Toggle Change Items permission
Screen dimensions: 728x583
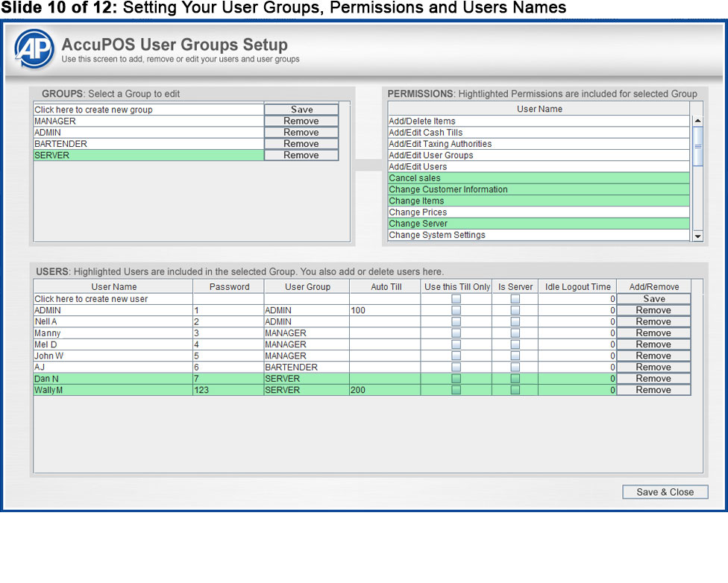click(x=539, y=201)
